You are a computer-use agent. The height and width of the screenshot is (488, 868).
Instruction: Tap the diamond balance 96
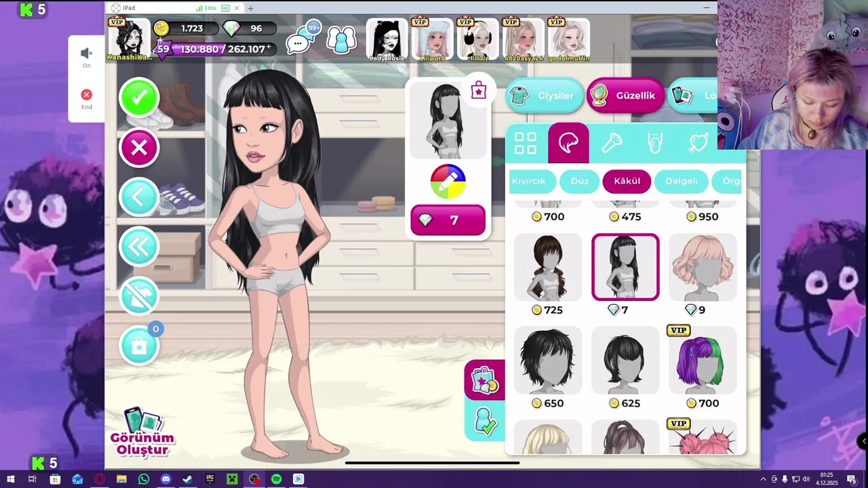pos(250,28)
